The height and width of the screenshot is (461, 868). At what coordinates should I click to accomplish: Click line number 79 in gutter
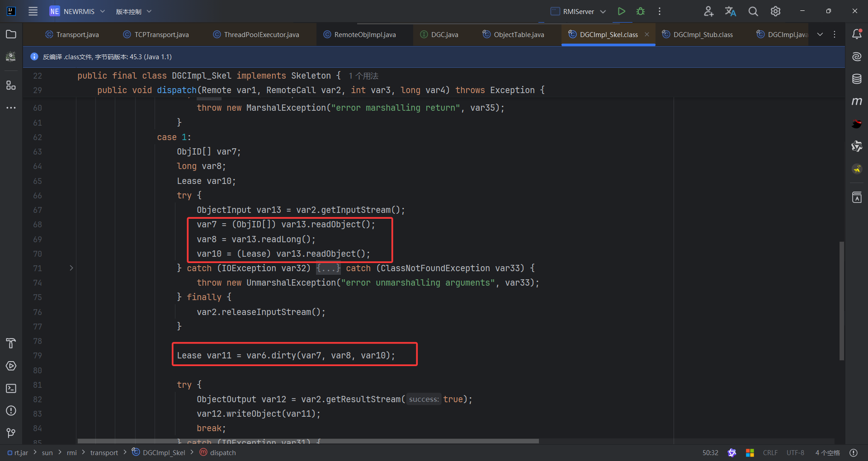click(x=38, y=356)
